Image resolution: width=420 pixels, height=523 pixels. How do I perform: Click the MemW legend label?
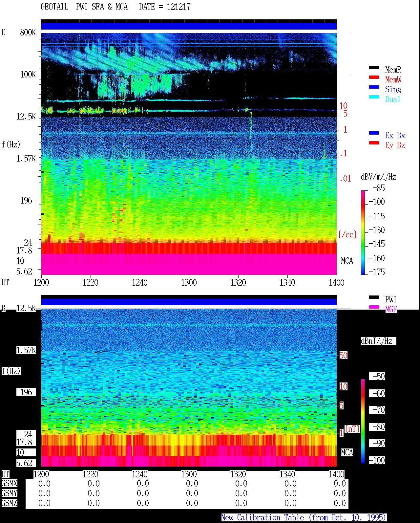coord(393,79)
